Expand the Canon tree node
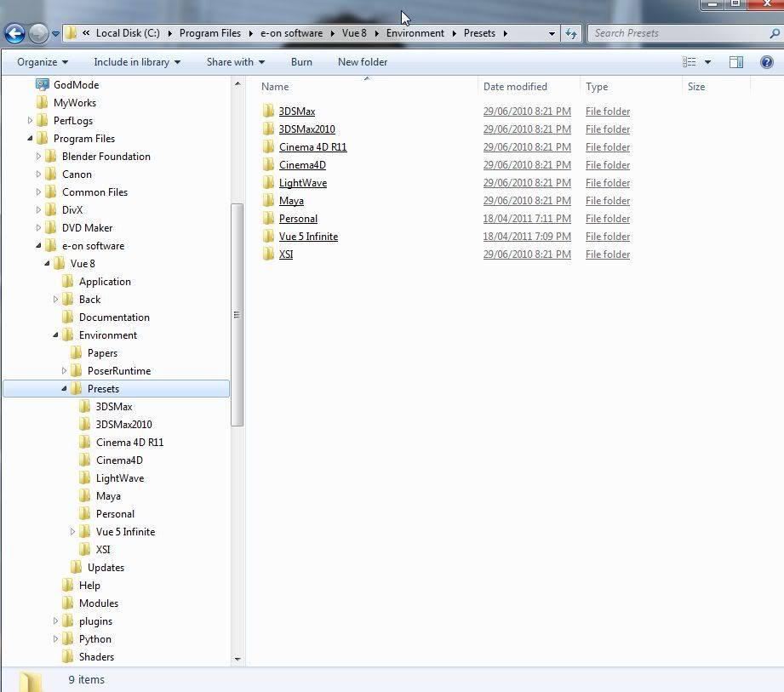Image resolution: width=784 pixels, height=692 pixels. pyautogui.click(x=38, y=174)
